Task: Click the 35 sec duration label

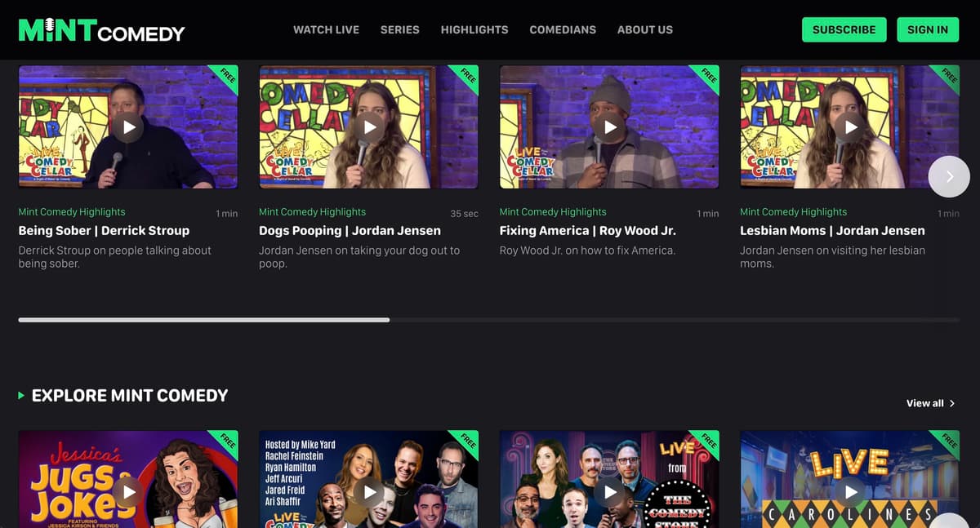Action: (x=465, y=214)
